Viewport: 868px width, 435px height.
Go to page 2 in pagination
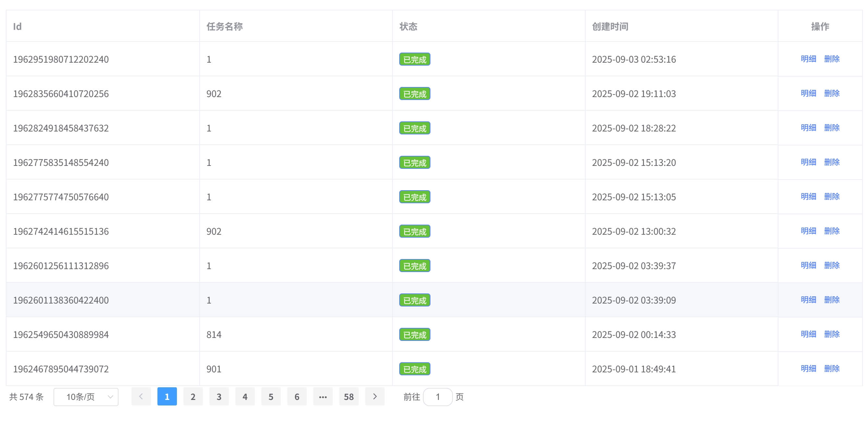click(193, 397)
